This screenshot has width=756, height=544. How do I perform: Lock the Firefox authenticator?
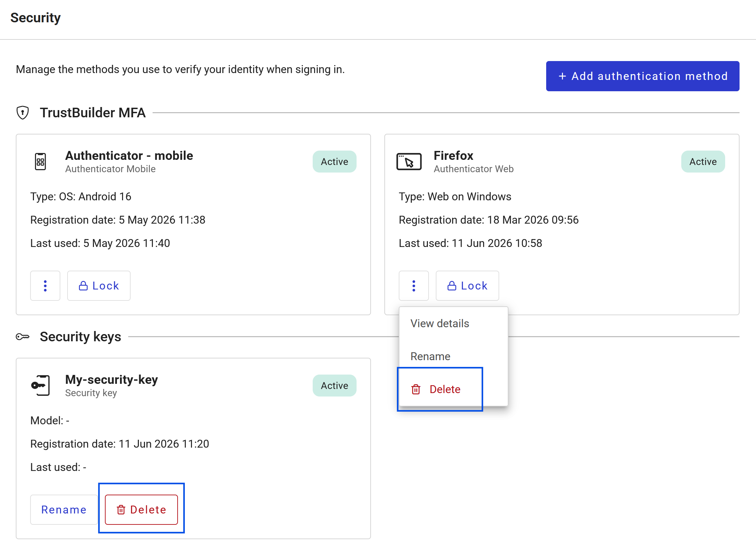click(467, 286)
